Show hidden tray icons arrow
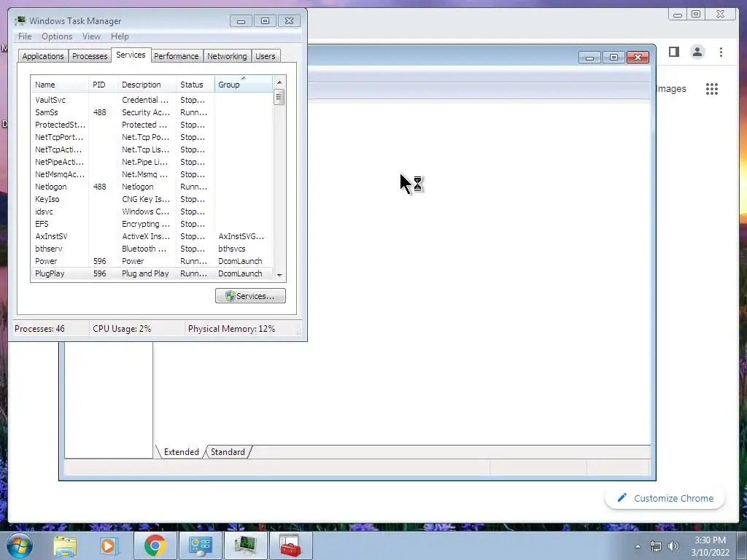The image size is (747, 560). coord(638,546)
